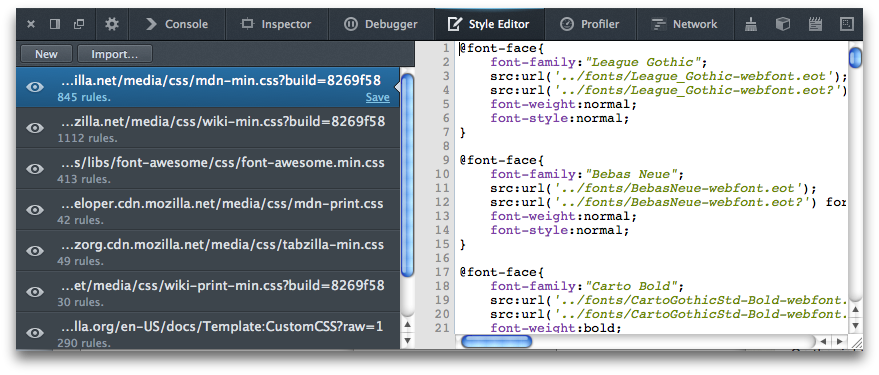Click the stylesheet list scroll down arrow
This screenshot has width=879, height=375.
point(408,340)
